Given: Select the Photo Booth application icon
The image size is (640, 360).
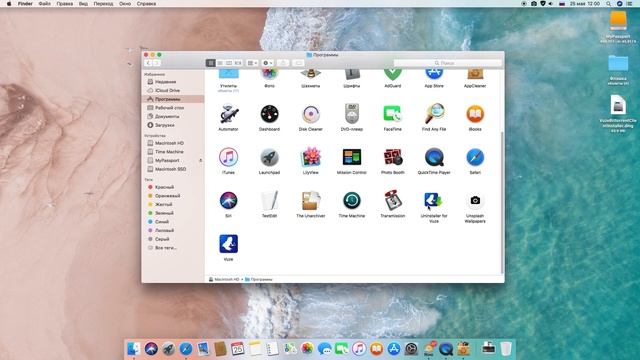Looking at the screenshot, I should pos(393,158).
